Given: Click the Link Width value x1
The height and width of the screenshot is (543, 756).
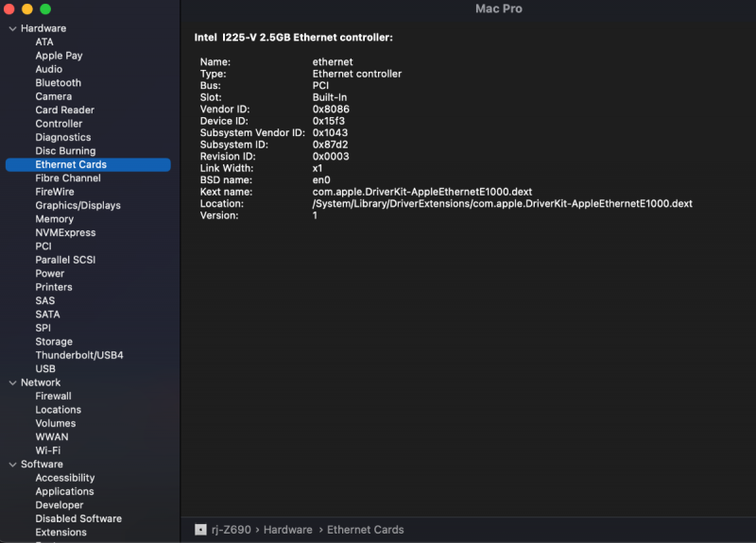Looking at the screenshot, I should pos(318,168).
